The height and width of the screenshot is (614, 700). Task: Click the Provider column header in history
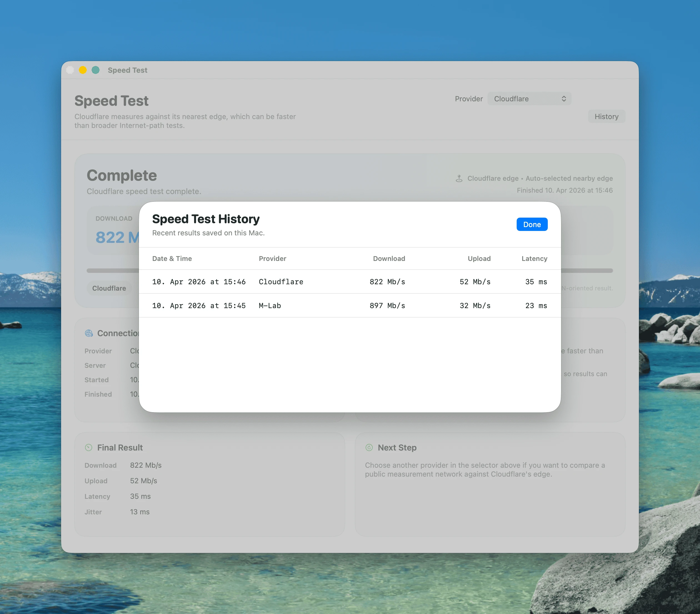click(x=272, y=259)
